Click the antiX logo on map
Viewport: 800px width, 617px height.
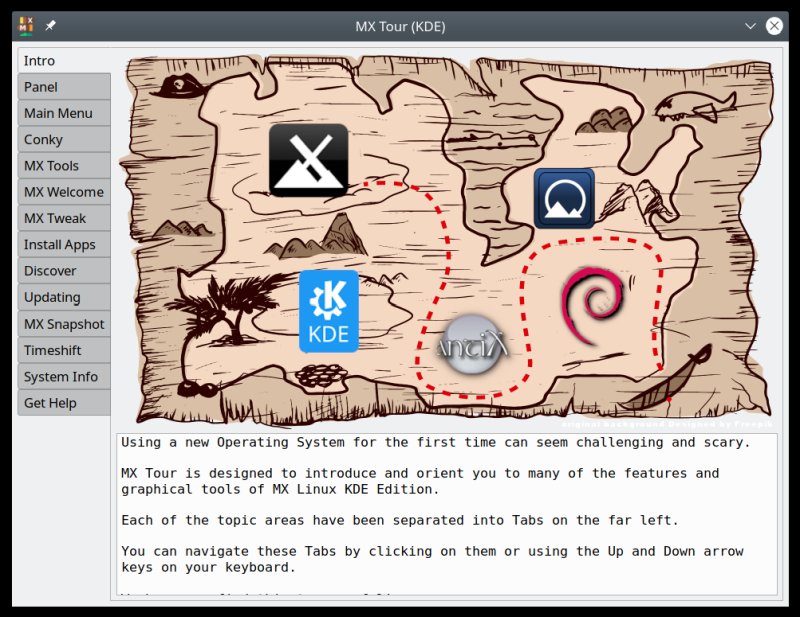point(472,345)
